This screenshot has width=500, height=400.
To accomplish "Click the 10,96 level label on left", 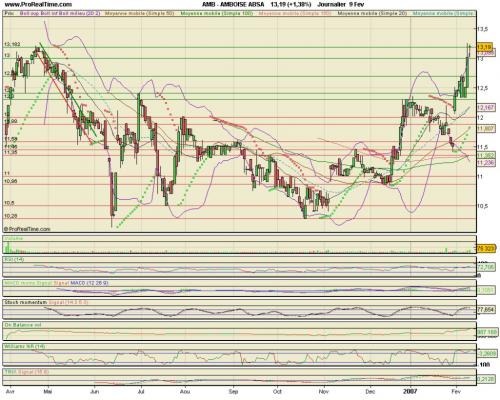I will tap(10, 181).
